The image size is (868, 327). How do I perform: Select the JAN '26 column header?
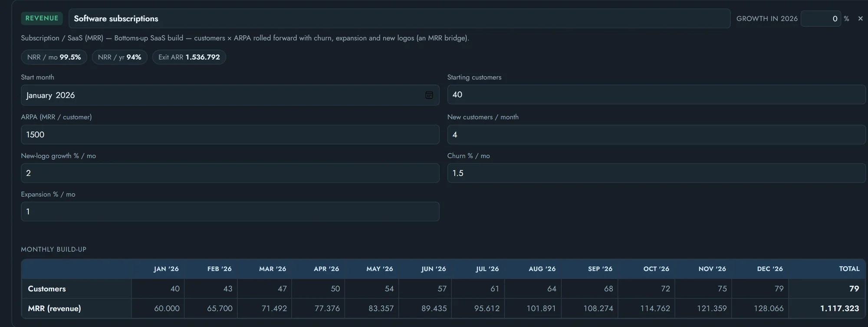tap(166, 269)
